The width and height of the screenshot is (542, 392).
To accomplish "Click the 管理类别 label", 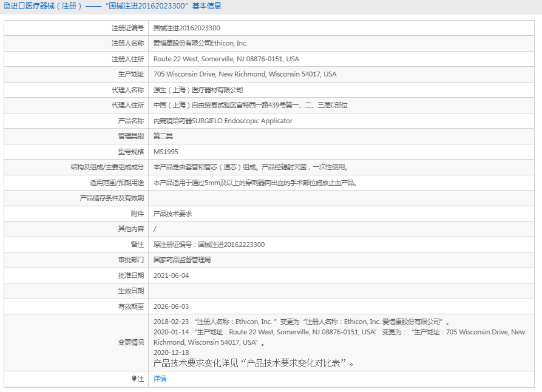I will point(130,136).
